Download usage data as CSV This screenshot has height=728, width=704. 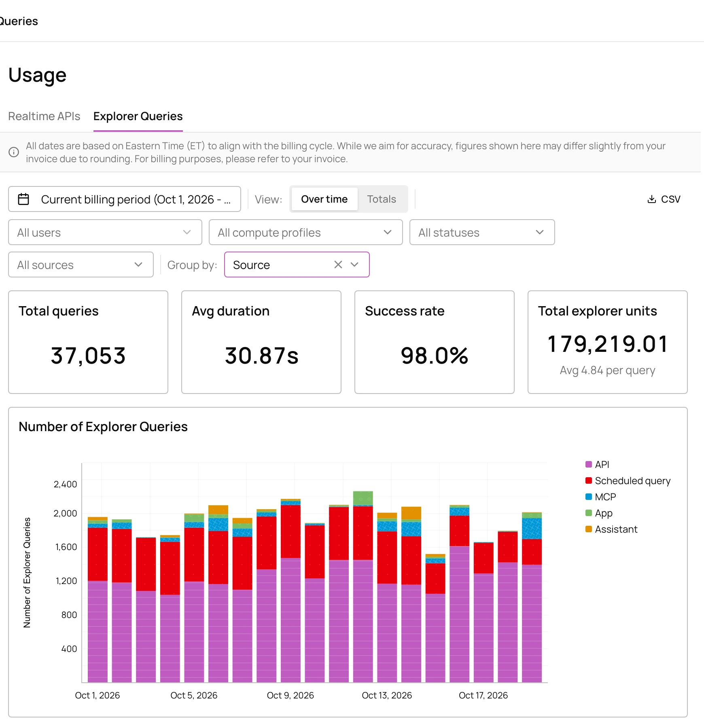(664, 199)
